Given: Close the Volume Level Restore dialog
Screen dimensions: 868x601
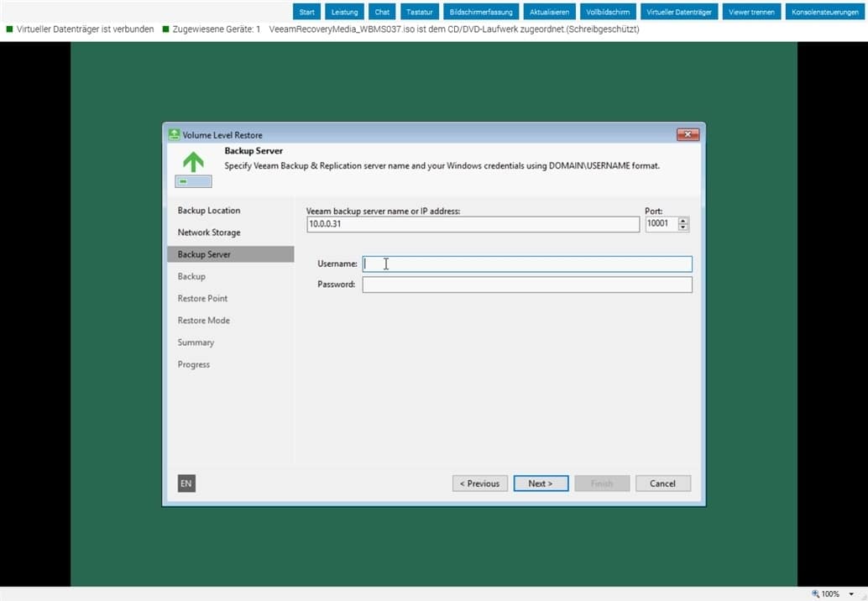Looking at the screenshot, I should click(688, 134).
